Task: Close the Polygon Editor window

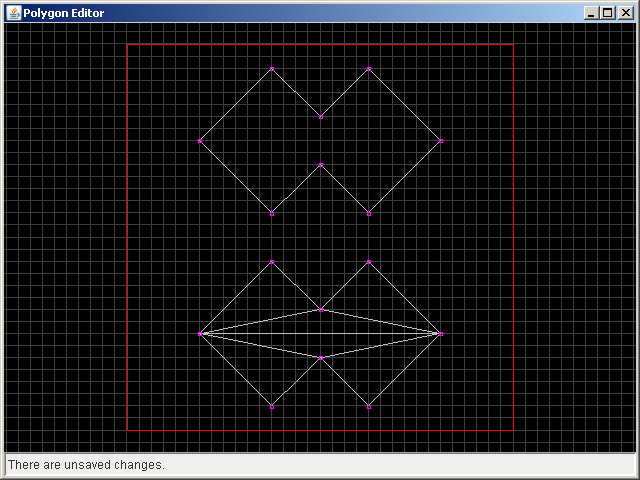Action: (x=624, y=13)
